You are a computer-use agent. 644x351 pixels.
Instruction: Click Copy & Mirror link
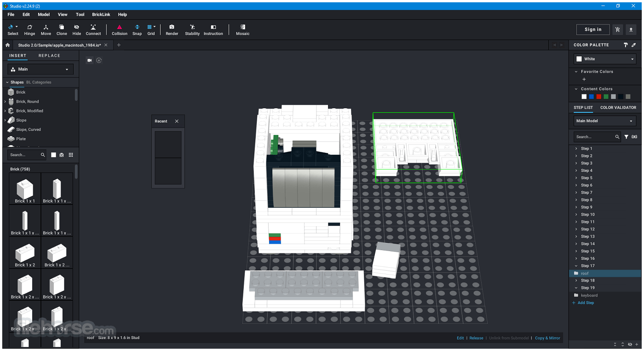coord(547,338)
